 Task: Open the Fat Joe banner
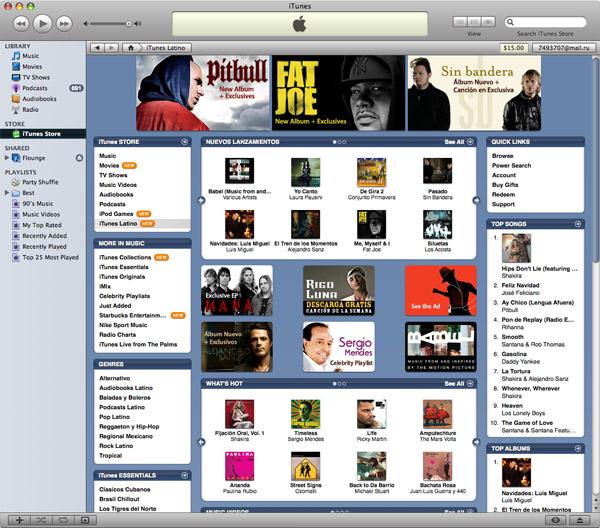click(338, 93)
